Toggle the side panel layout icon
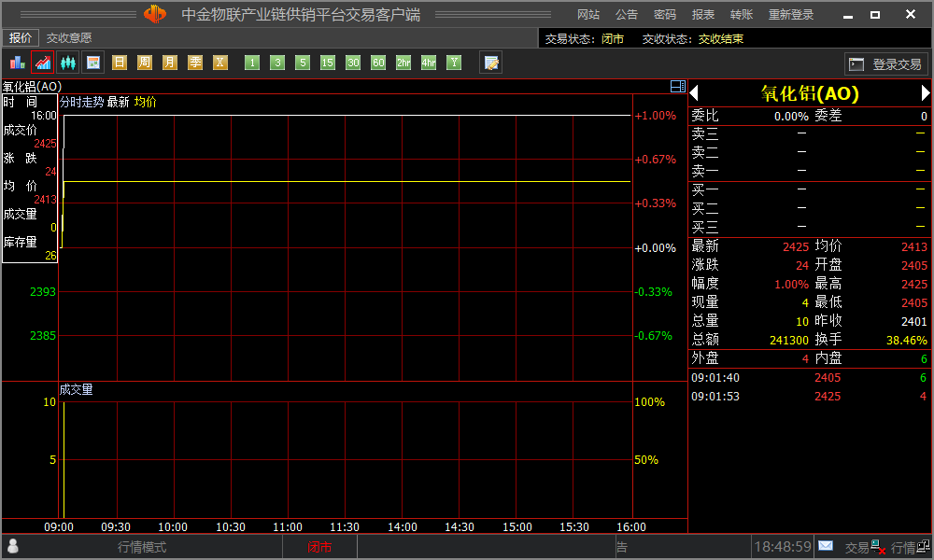 (x=678, y=86)
